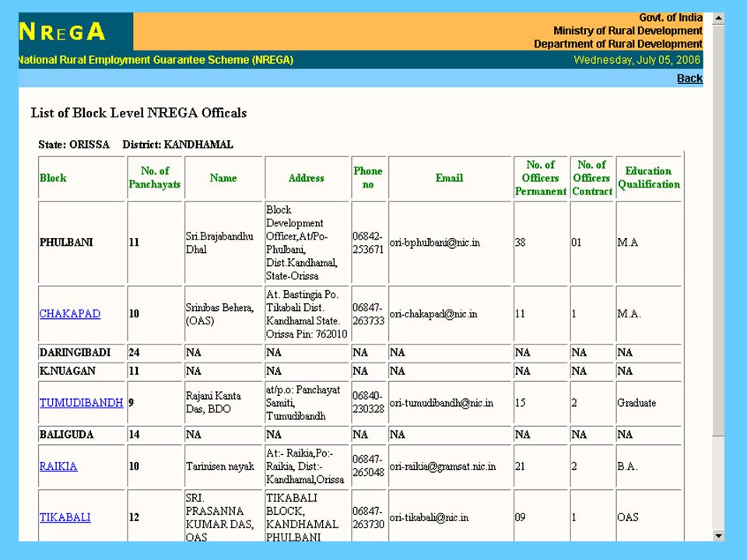747x560 pixels.
Task: Click the name Srinibas Behera, (OAS)
Action: click(219, 314)
